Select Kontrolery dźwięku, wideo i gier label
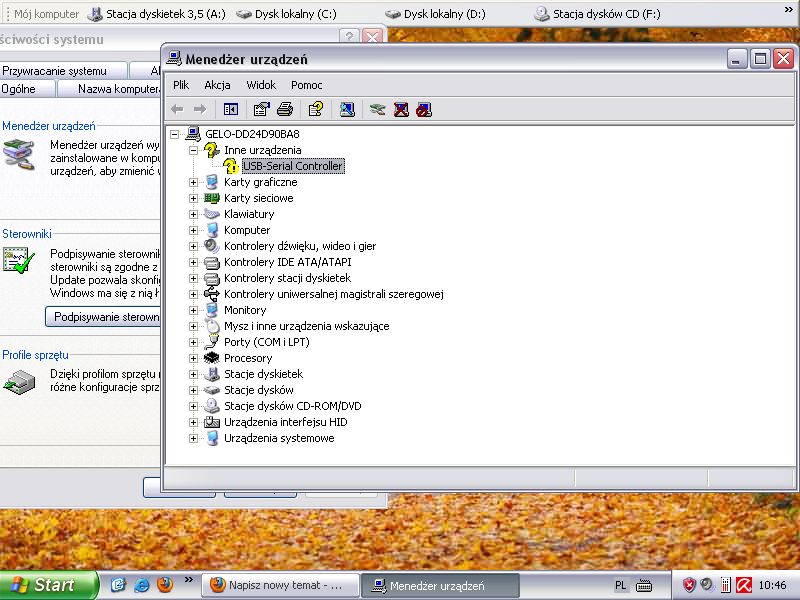Viewport: 800px width, 600px height. coord(300,246)
